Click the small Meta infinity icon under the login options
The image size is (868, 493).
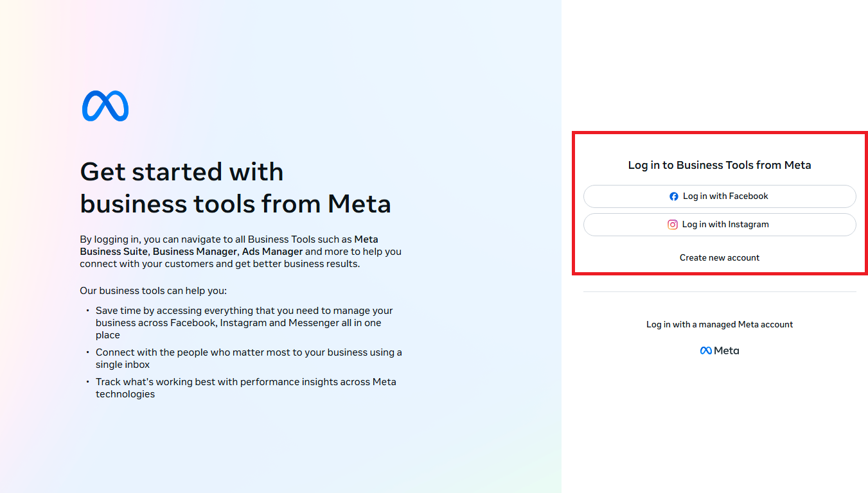point(705,350)
